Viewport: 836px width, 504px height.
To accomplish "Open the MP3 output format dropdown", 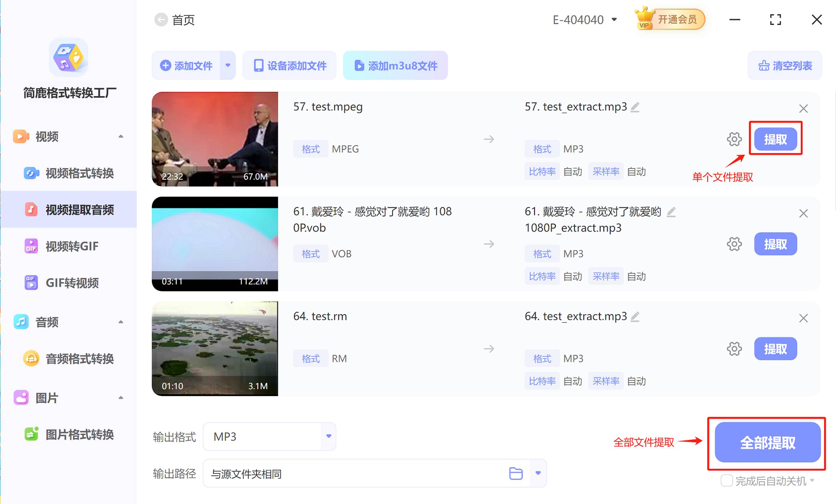I will point(327,437).
